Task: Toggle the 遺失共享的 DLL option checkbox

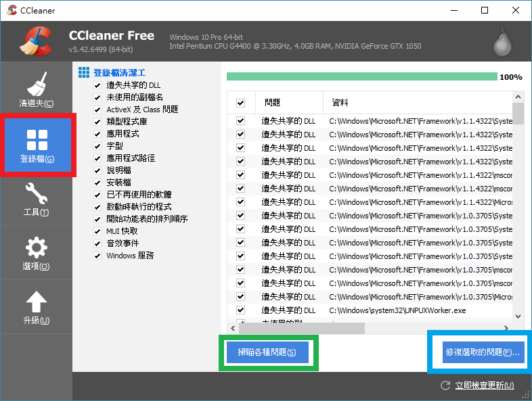Action: point(97,85)
